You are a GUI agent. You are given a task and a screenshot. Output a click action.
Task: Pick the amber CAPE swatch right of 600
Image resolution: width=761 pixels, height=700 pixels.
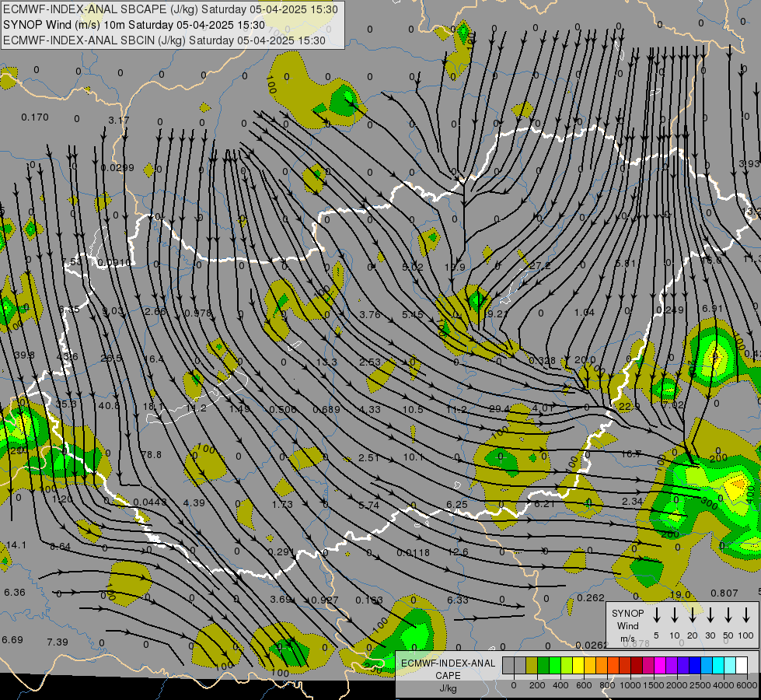(x=590, y=666)
